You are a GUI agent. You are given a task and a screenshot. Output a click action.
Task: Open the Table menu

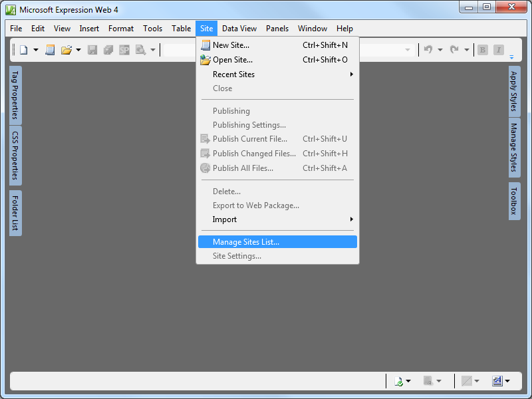[181, 29]
